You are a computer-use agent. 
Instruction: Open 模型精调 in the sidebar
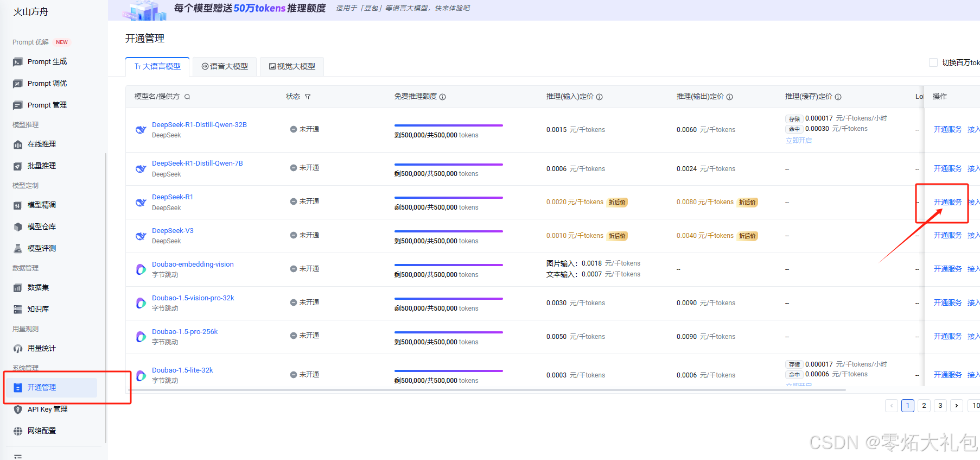pos(42,205)
